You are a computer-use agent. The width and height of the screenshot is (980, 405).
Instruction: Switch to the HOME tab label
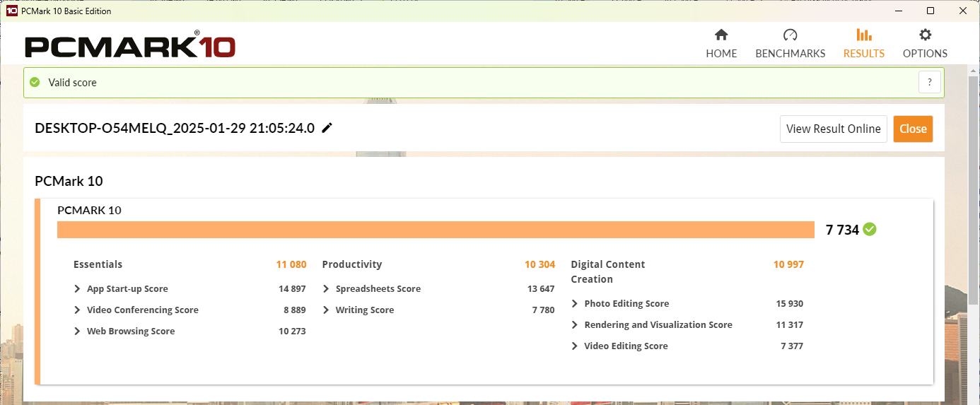pyautogui.click(x=721, y=54)
